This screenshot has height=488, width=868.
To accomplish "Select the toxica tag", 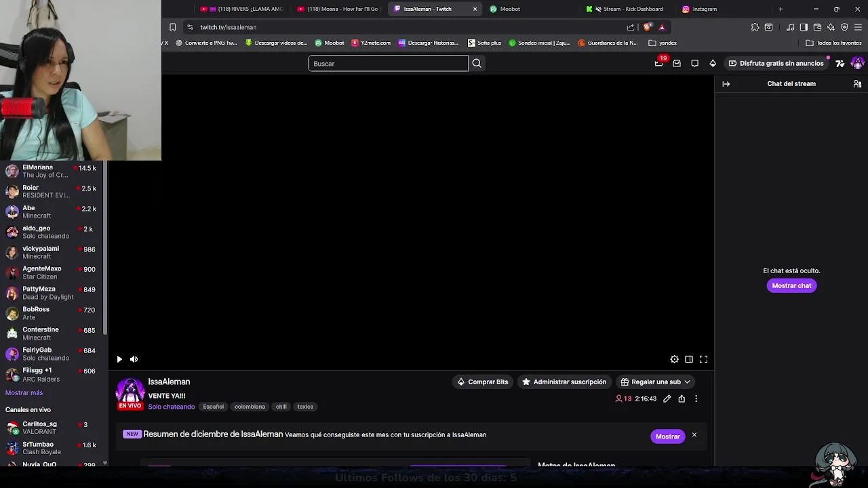I will pyautogui.click(x=305, y=407).
